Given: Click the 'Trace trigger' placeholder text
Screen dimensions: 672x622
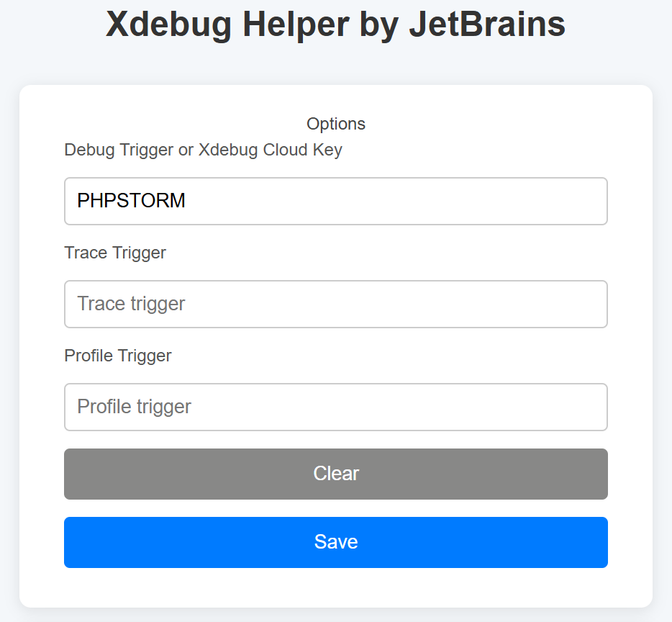Looking at the screenshot, I should coord(131,304).
